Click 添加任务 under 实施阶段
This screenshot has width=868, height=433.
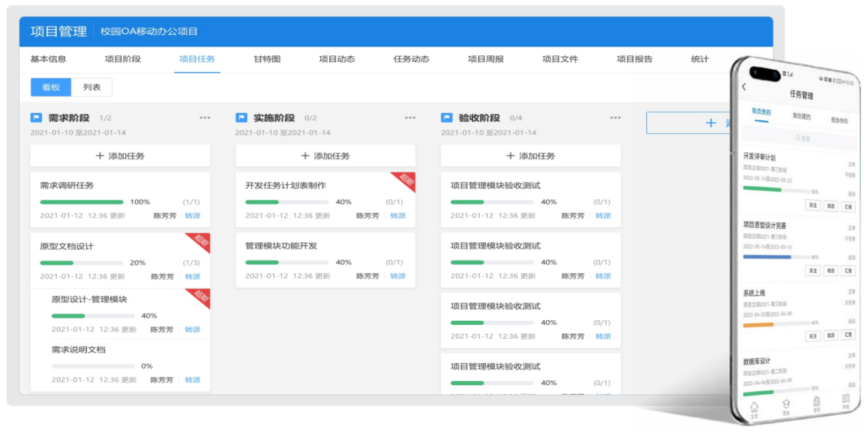(x=325, y=156)
